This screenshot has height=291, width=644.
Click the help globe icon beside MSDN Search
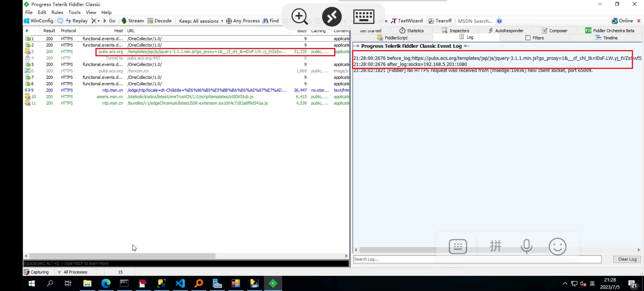click(x=499, y=21)
